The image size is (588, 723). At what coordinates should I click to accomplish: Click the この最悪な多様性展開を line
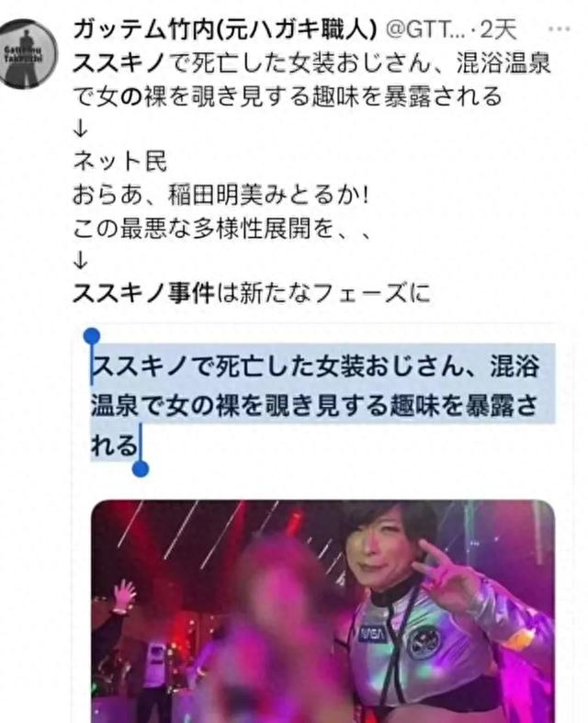(x=221, y=228)
